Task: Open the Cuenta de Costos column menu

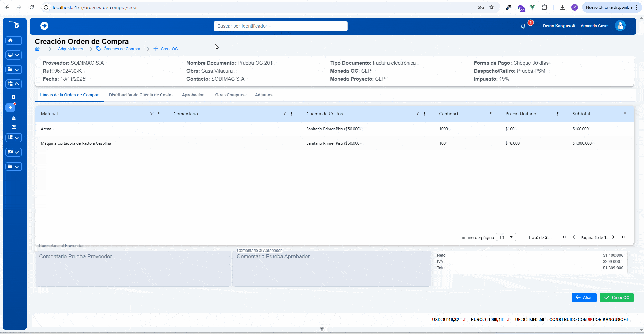Action: (x=425, y=114)
